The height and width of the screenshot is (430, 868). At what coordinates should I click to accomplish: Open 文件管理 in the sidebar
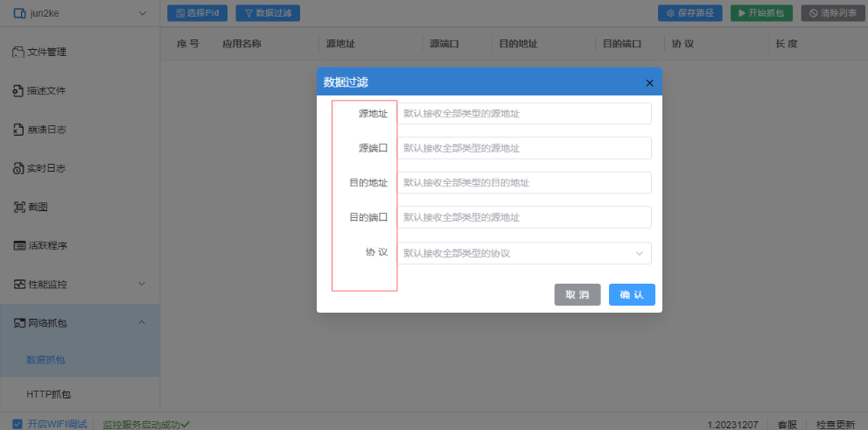(x=80, y=52)
